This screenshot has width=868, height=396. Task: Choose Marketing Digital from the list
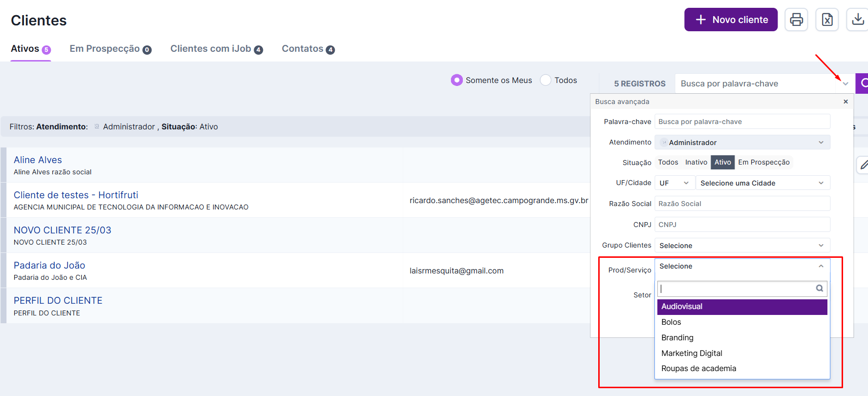(692, 353)
